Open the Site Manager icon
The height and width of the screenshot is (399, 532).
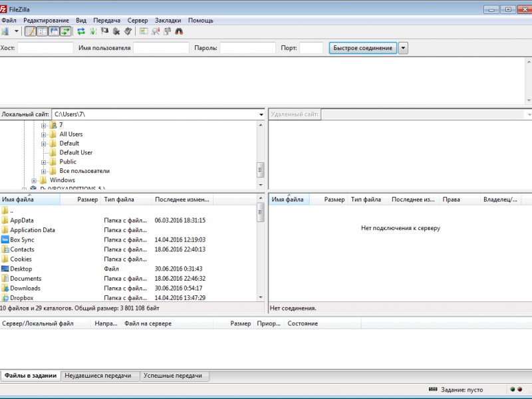pyautogui.click(x=5, y=31)
